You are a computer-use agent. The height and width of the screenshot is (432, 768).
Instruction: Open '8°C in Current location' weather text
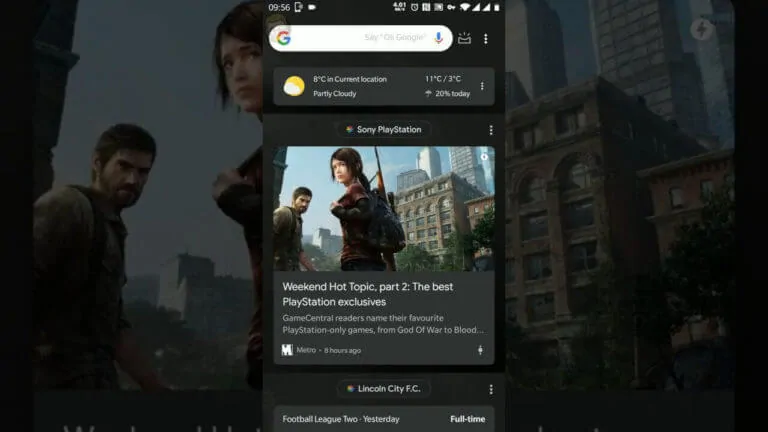[x=350, y=79]
